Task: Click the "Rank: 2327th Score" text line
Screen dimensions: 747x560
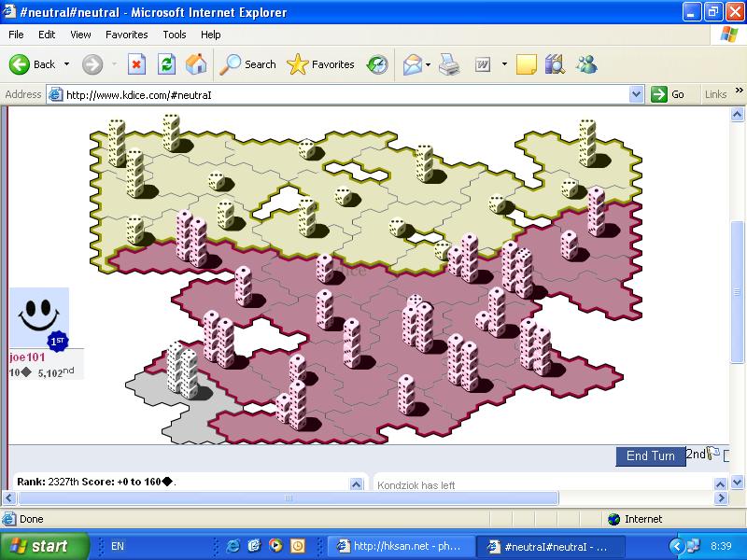Action: click(97, 482)
